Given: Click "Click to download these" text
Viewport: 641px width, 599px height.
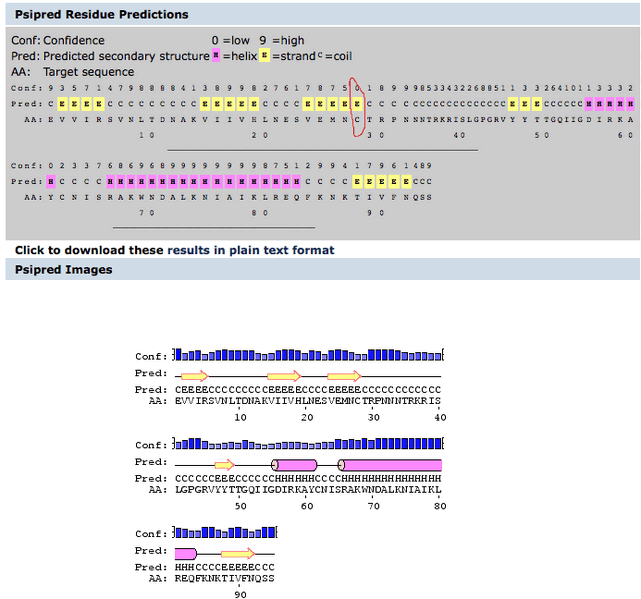Looking at the screenshot, I should coord(90,250).
